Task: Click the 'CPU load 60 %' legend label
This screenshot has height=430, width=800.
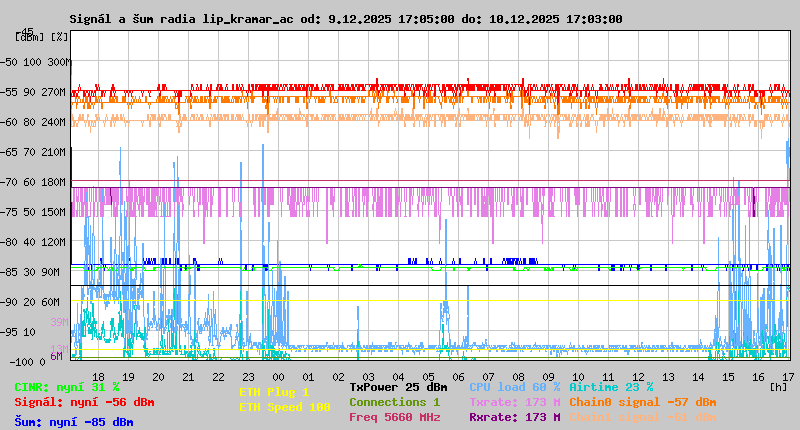Action: pos(514,387)
